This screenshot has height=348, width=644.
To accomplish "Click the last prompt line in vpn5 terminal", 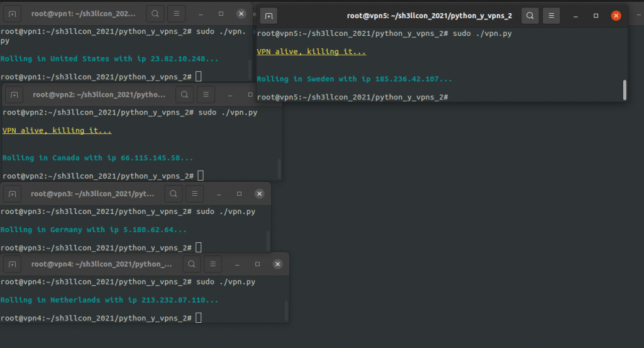I will tap(352, 98).
